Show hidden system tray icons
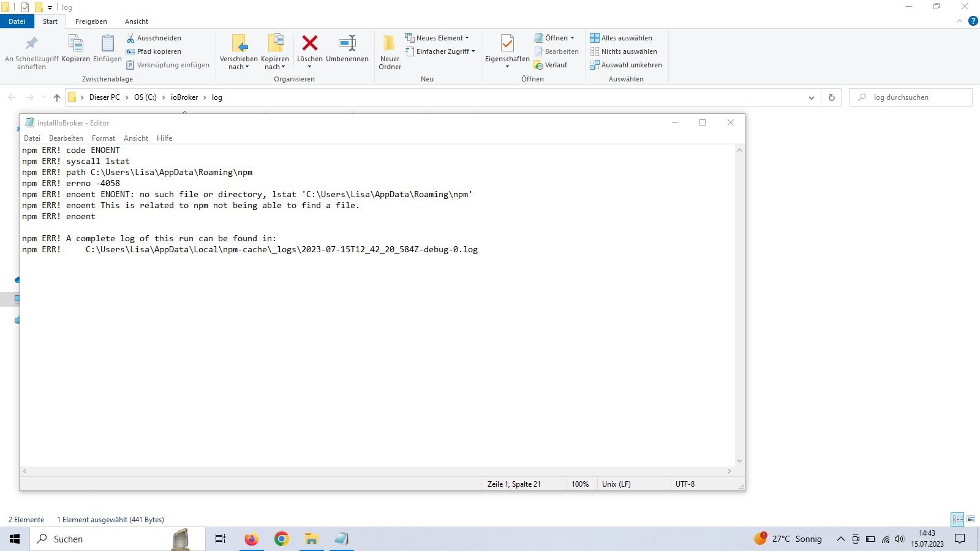Image resolution: width=980 pixels, height=551 pixels. coord(840,539)
